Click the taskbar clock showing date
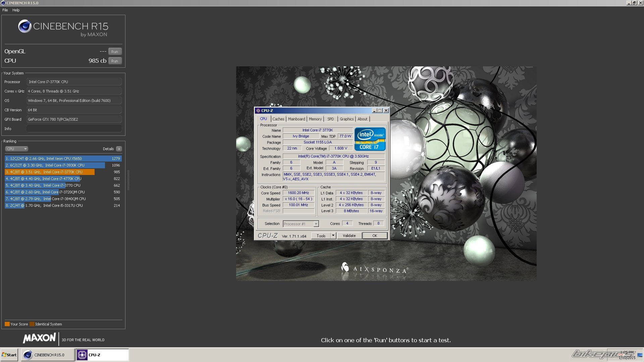 627,355
